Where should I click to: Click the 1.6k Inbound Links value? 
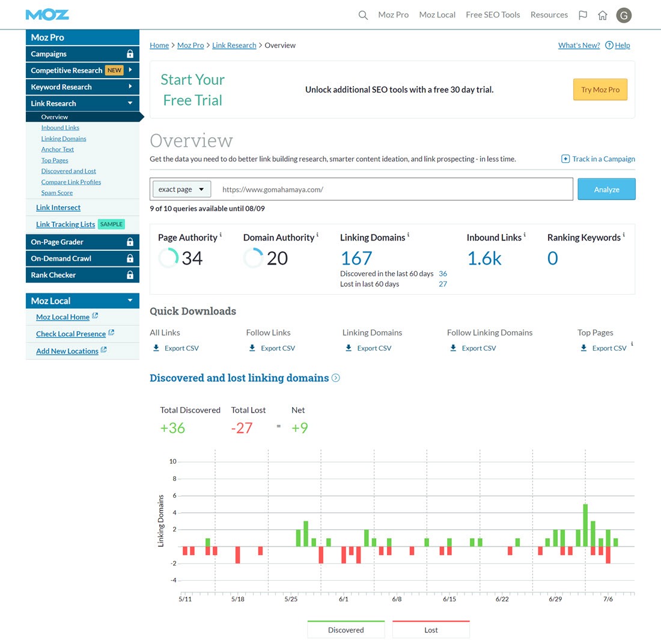(x=484, y=258)
